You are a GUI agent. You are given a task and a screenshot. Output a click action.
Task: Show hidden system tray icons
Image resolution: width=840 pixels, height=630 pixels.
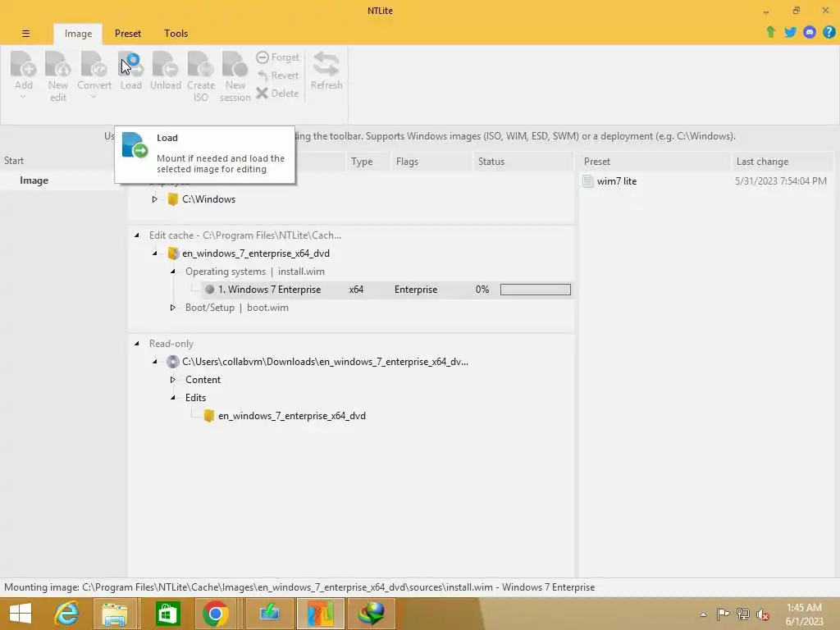[x=703, y=614]
